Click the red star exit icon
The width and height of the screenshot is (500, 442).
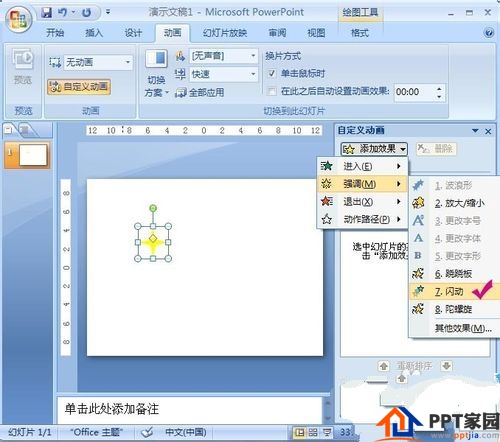326,201
